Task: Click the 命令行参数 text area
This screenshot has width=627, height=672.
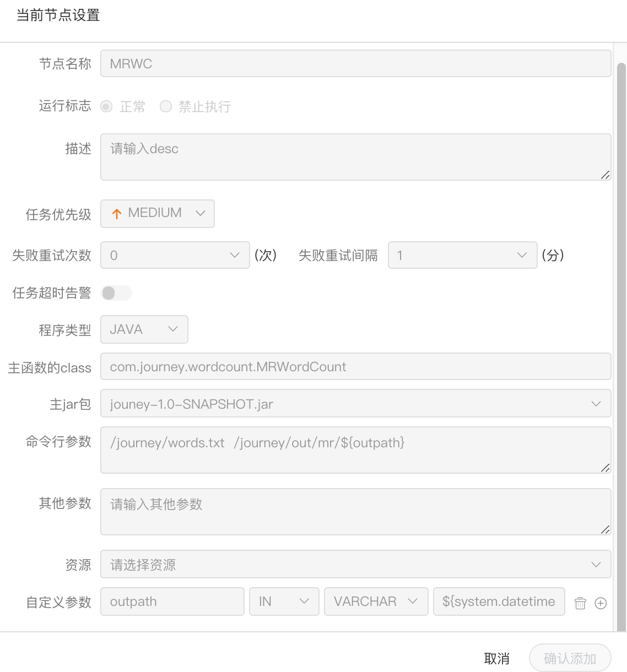Action: click(x=356, y=450)
